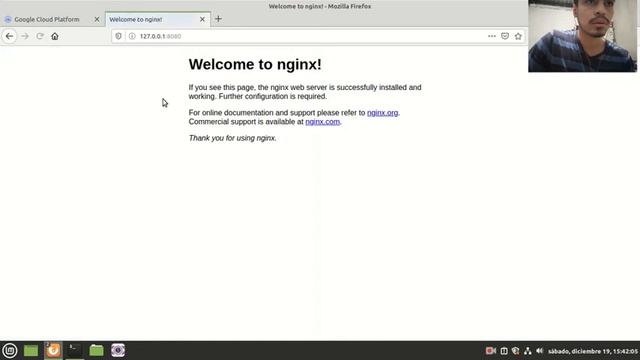Open the terminal from the taskbar
640x360 pixels.
[74, 351]
